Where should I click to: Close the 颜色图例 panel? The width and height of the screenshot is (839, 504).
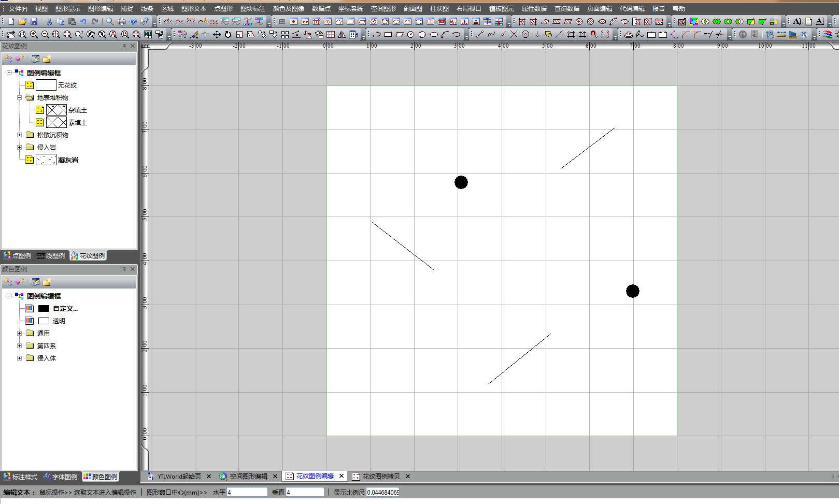pos(133,269)
